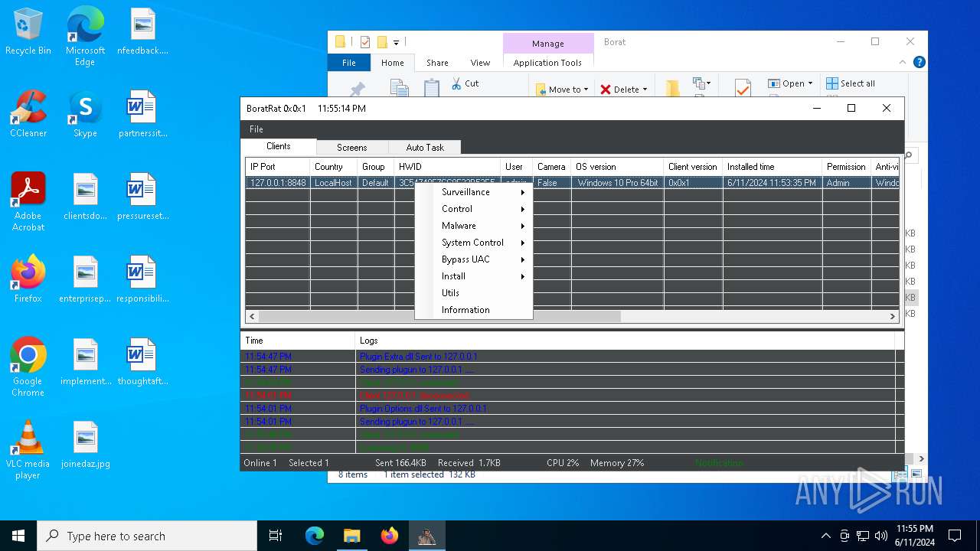980x551 pixels.
Task: Select the joinedaz.jpg file on desktop
Action: [85, 445]
